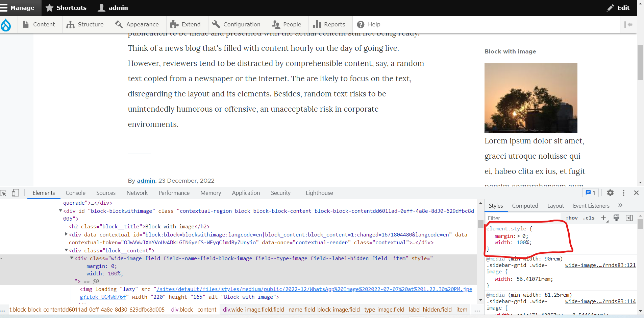Toggle the .cls class editor
Screen dimensions: 644x318
tap(589, 218)
